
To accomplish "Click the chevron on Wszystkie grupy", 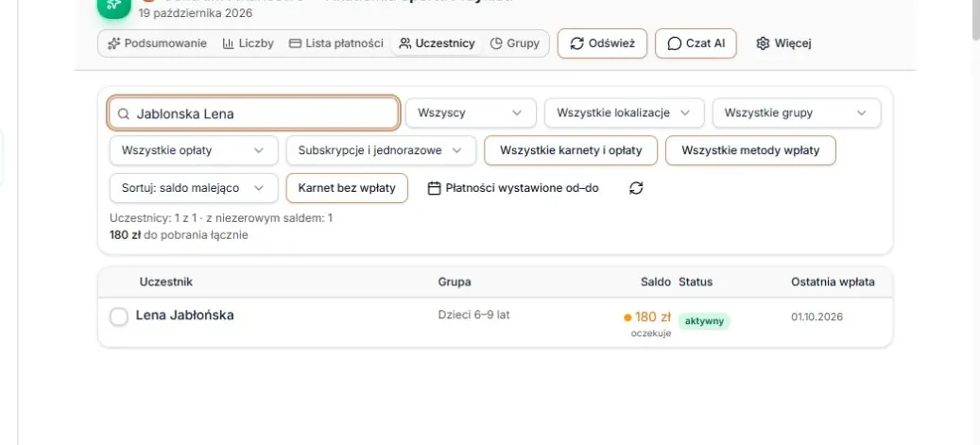I will pyautogui.click(x=861, y=113).
